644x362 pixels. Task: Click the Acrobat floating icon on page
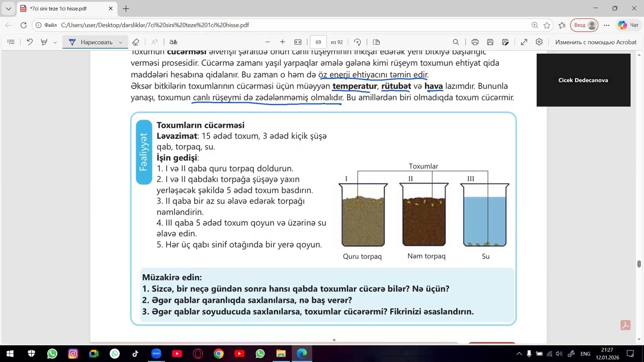tap(625, 325)
